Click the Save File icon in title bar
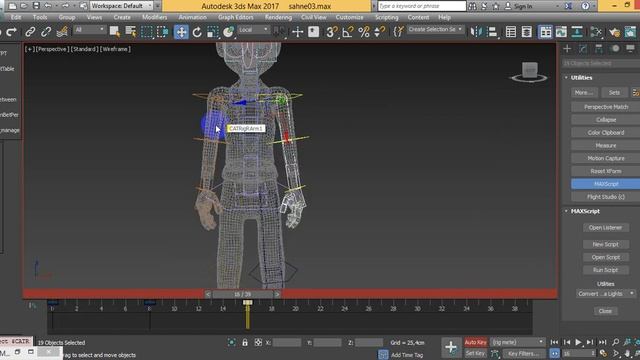This screenshot has height=360, width=640. pyautogui.click(x=36, y=6)
